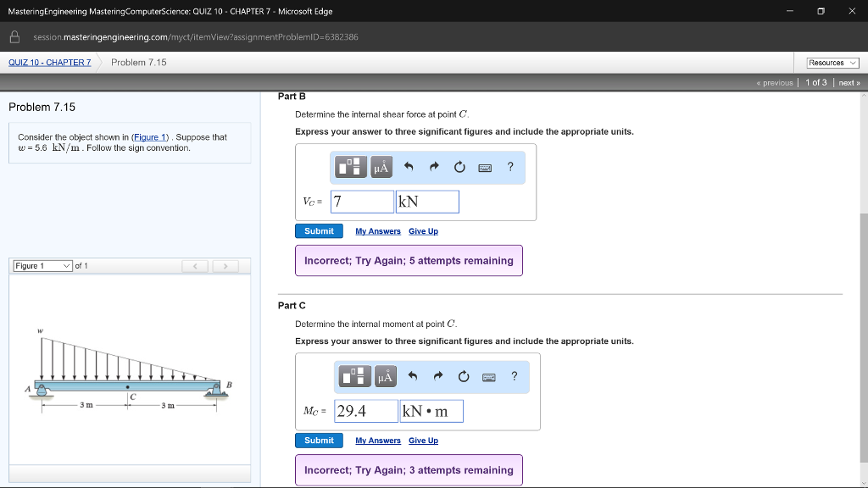Open keyboard shortcuts icon in Part B toolbar

coord(485,168)
